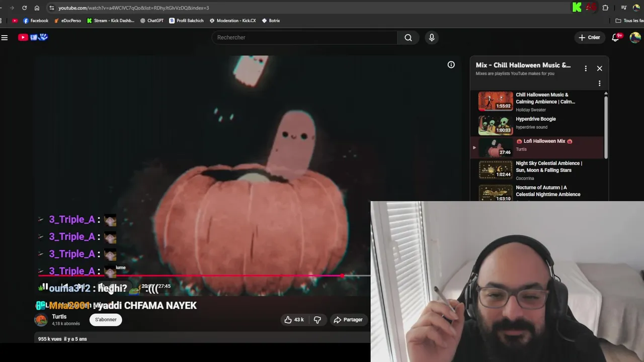Screen dimensions: 644x362
Task: Play Hyperdrive Boogie from the playlist
Action: (x=537, y=125)
